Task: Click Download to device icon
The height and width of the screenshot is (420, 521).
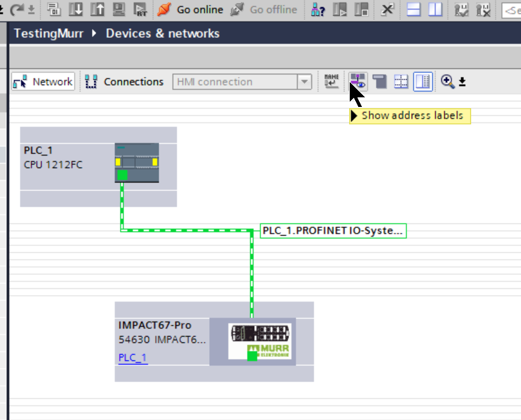Action: (x=76, y=10)
